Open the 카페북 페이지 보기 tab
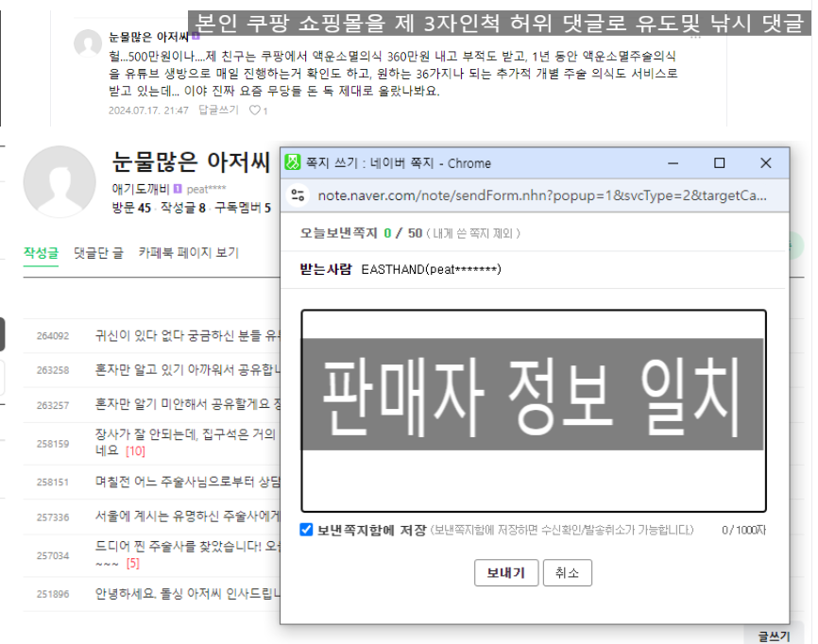 [x=188, y=253]
